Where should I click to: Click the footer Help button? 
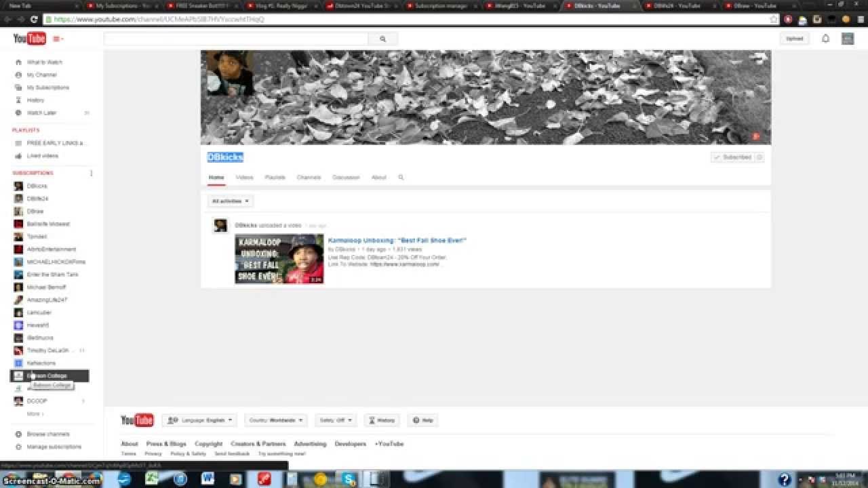pyautogui.click(x=422, y=420)
